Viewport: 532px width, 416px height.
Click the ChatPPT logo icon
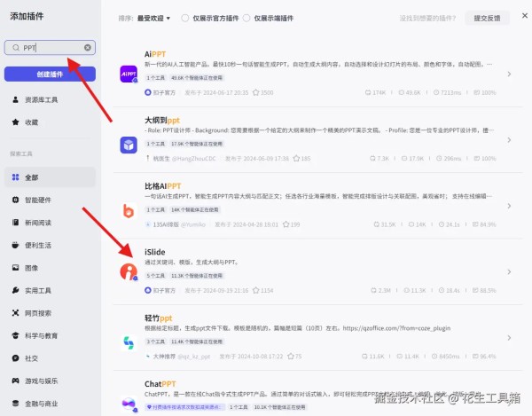pyautogui.click(x=129, y=404)
